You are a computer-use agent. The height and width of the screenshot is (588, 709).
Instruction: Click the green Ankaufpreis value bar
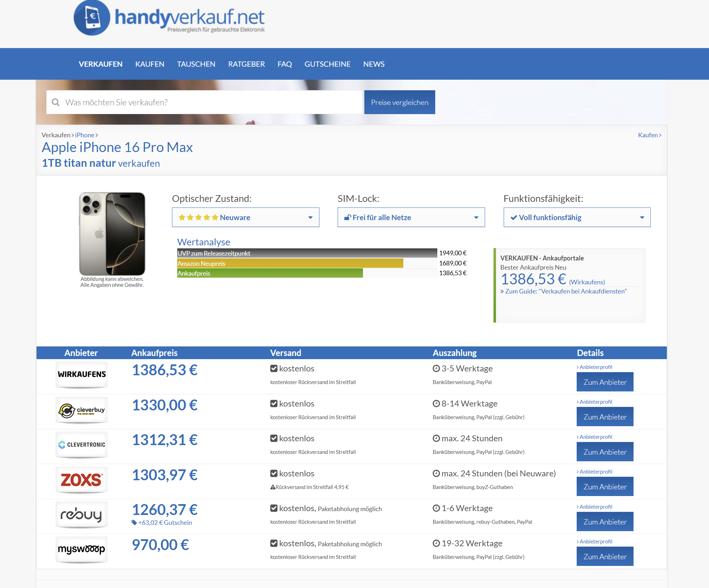point(270,273)
